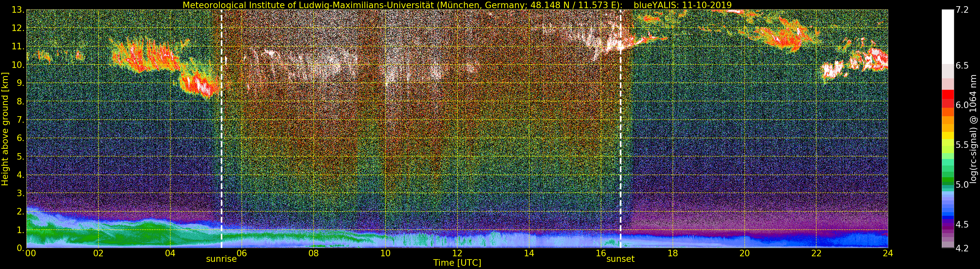The width and height of the screenshot is (980, 269).
Task: Click the time axis tick label 08
Action: [x=313, y=253]
